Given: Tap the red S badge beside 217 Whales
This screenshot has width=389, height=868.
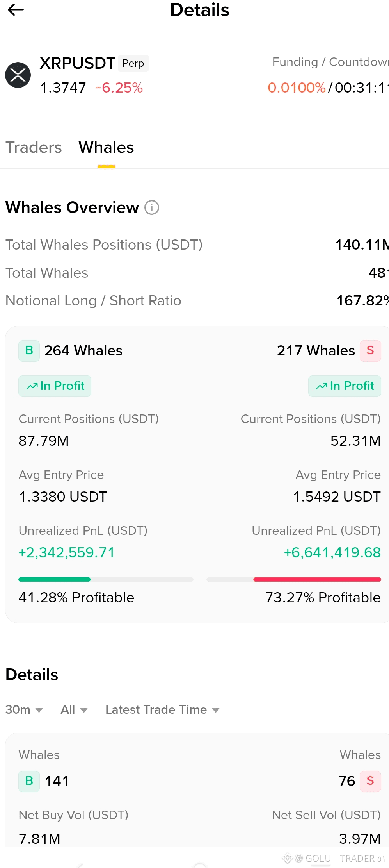Looking at the screenshot, I should 370,351.
